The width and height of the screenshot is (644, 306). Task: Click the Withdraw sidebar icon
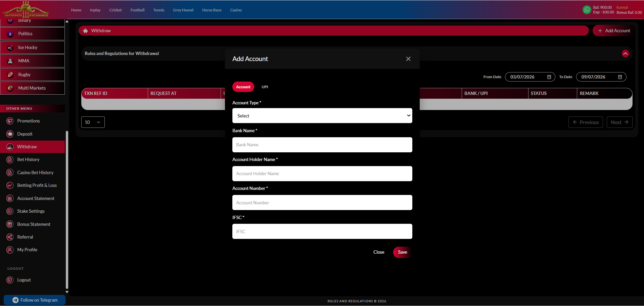(10, 147)
